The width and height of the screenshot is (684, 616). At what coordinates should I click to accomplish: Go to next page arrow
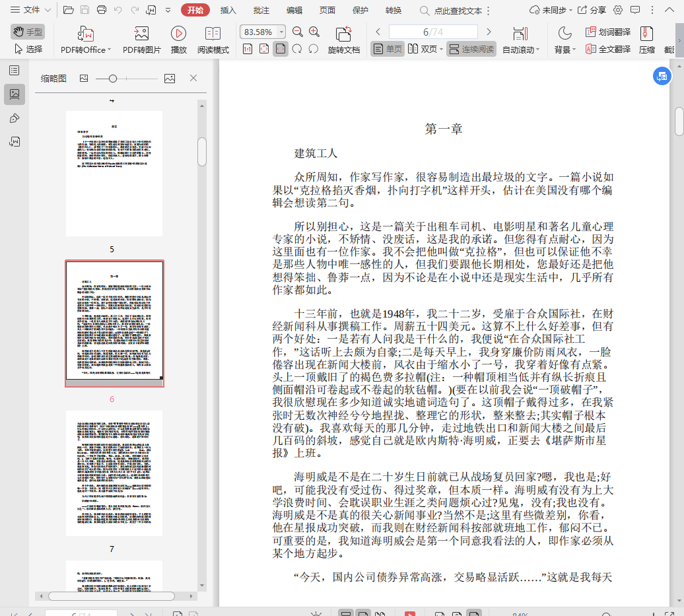[489, 32]
